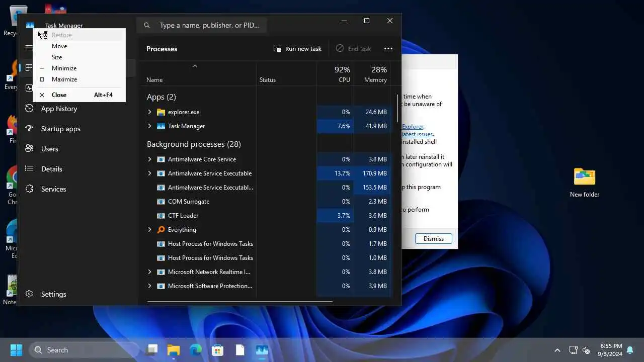Select the CTF Loader process name
Viewport: 644px width, 362px height.
pos(183,216)
